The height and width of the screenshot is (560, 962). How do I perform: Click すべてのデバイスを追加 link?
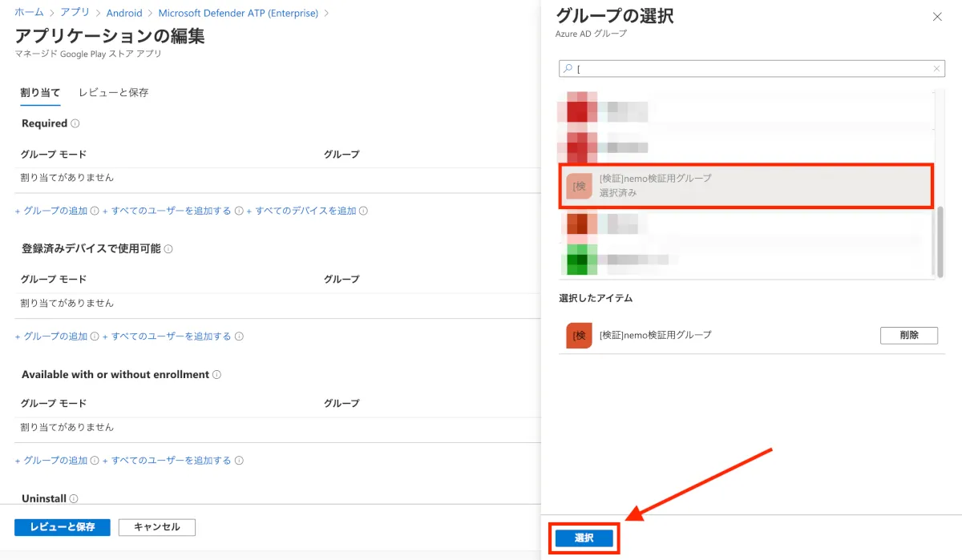click(301, 211)
